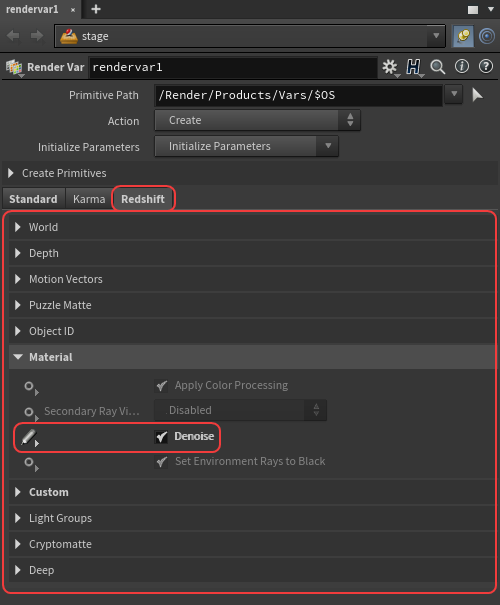Collapse the Material section

[252, 357]
